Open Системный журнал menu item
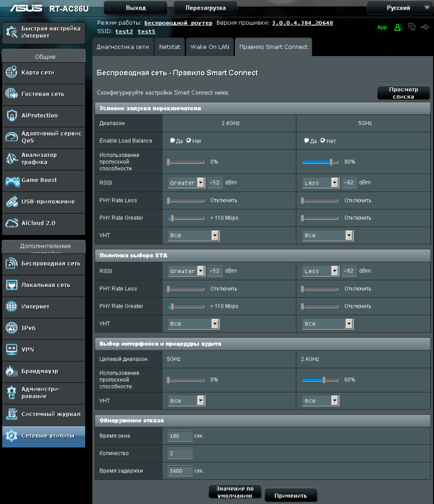This screenshot has width=434, height=504. coord(44,414)
